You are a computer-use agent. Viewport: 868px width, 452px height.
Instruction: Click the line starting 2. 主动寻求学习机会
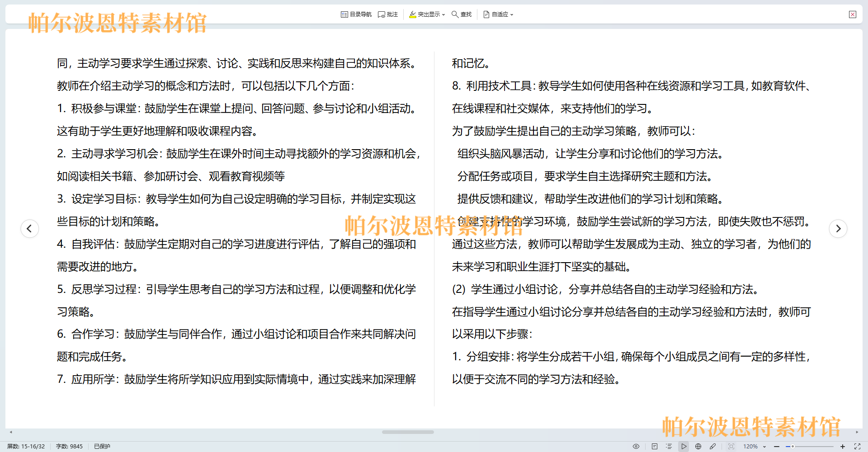coord(239,154)
